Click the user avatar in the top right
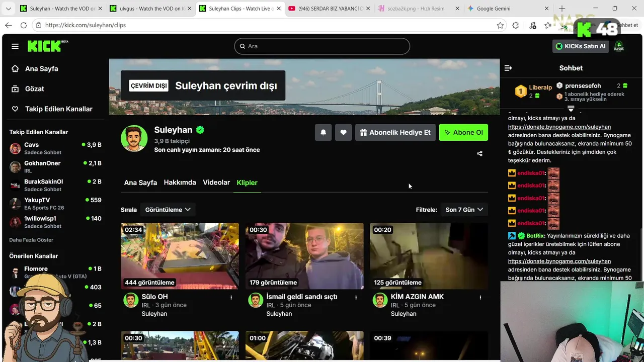The width and height of the screenshot is (644, 362). [619, 46]
